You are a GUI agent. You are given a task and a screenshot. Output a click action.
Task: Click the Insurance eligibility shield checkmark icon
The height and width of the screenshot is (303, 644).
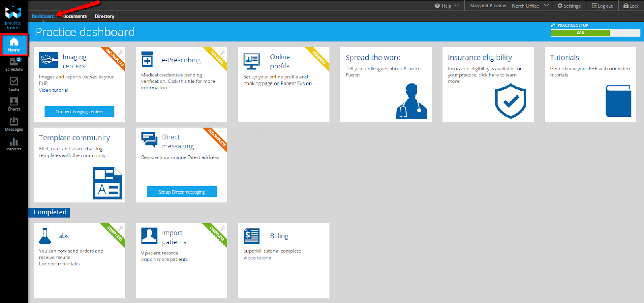coord(511,101)
